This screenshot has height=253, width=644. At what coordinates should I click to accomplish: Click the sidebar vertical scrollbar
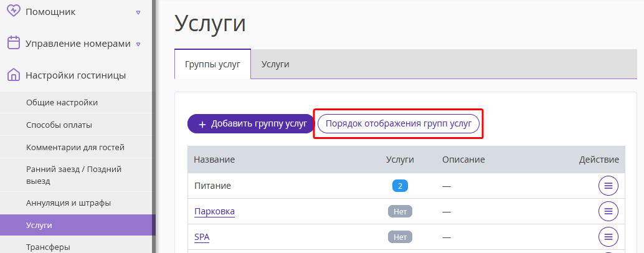point(154,126)
